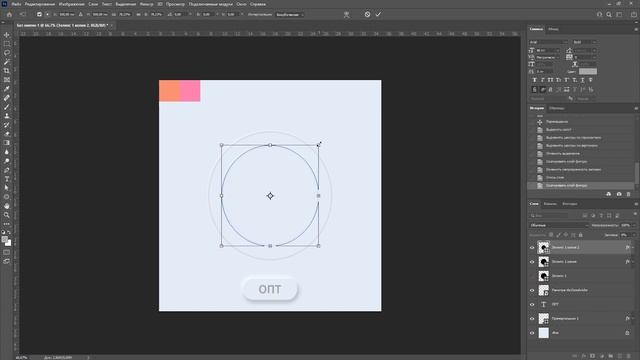The image size is (640, 360).
Task: Open the font style dropdown
Action: pos(585,42)
